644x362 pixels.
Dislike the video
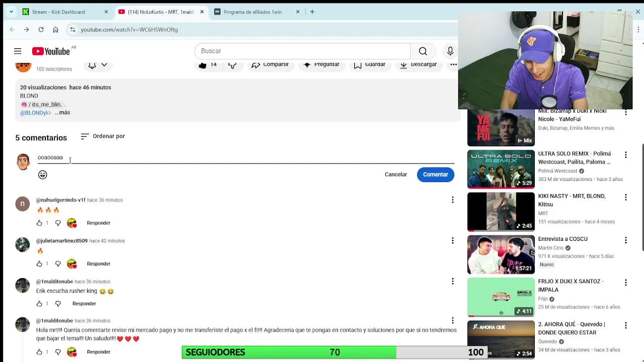click(232, 65)
